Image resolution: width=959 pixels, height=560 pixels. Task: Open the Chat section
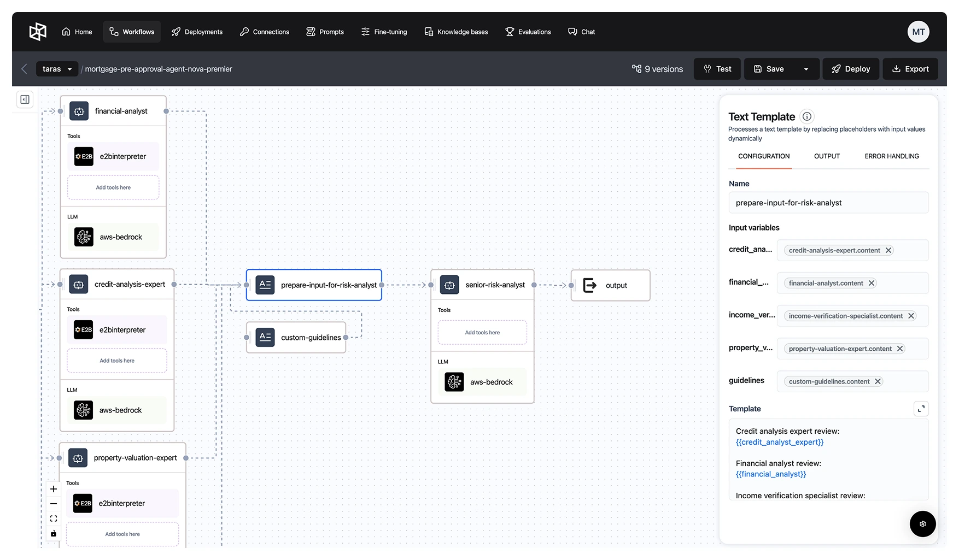pyautogui.click(x=582, y=32)
